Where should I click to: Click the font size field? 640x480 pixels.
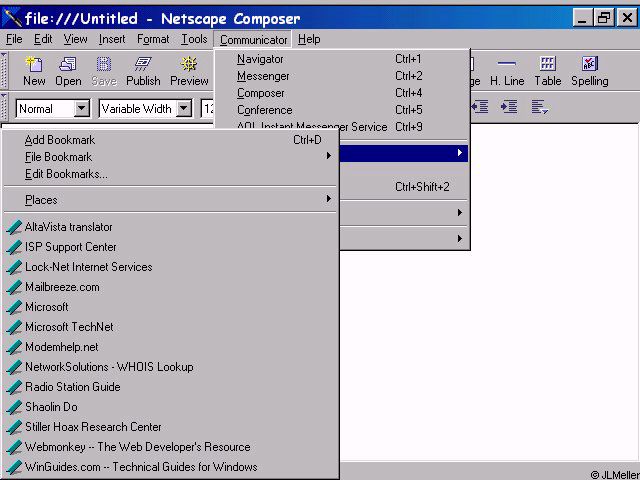point(208,109)
